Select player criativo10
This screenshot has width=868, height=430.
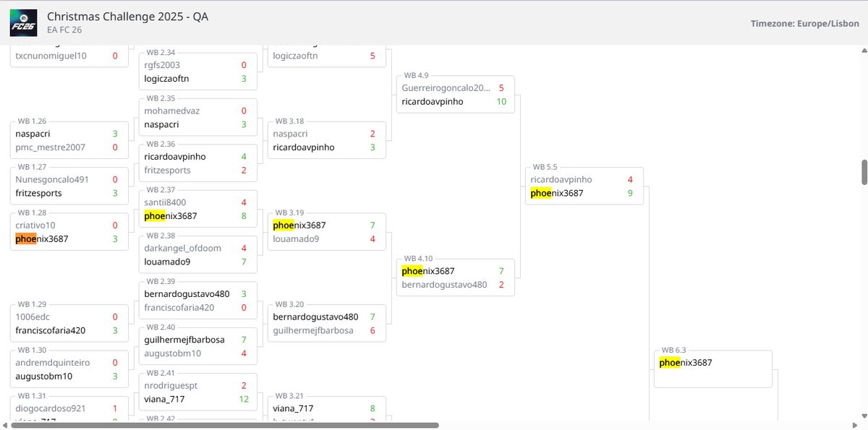(35, 225)
